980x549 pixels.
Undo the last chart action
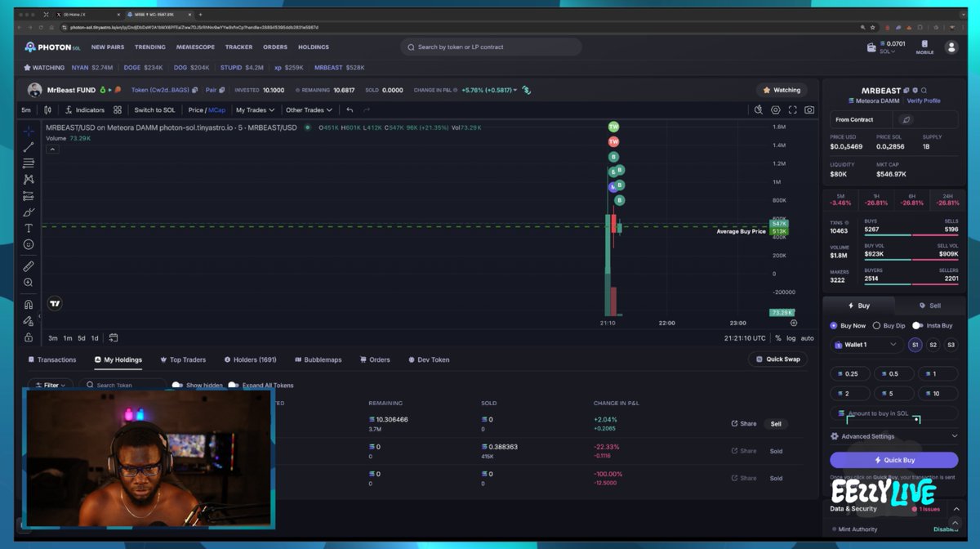350,109
